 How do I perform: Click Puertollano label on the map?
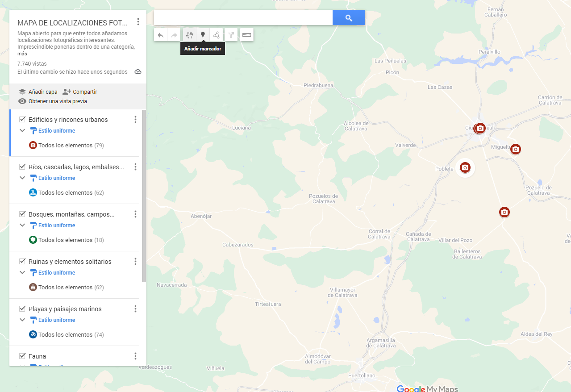(x=362, y=375)
